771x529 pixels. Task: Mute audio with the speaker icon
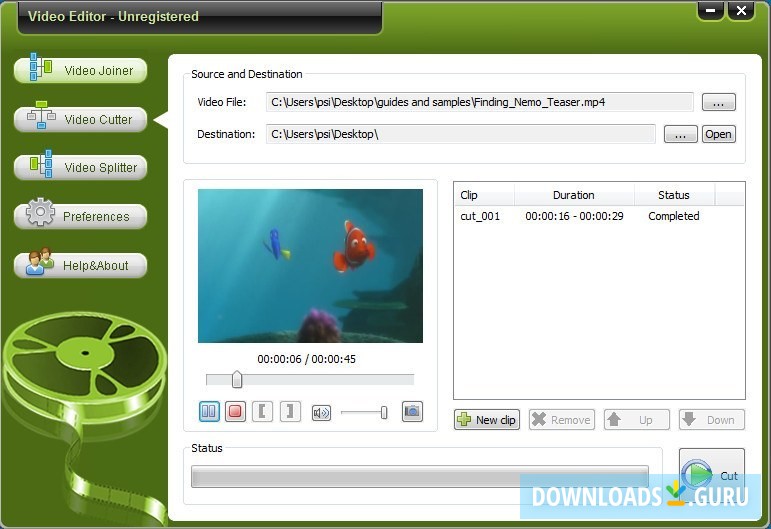(x=321, y=412)
